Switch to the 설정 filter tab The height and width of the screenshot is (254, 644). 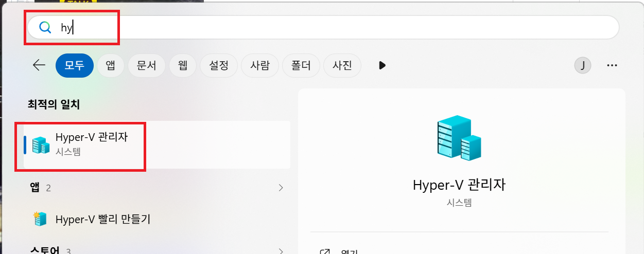219,65
